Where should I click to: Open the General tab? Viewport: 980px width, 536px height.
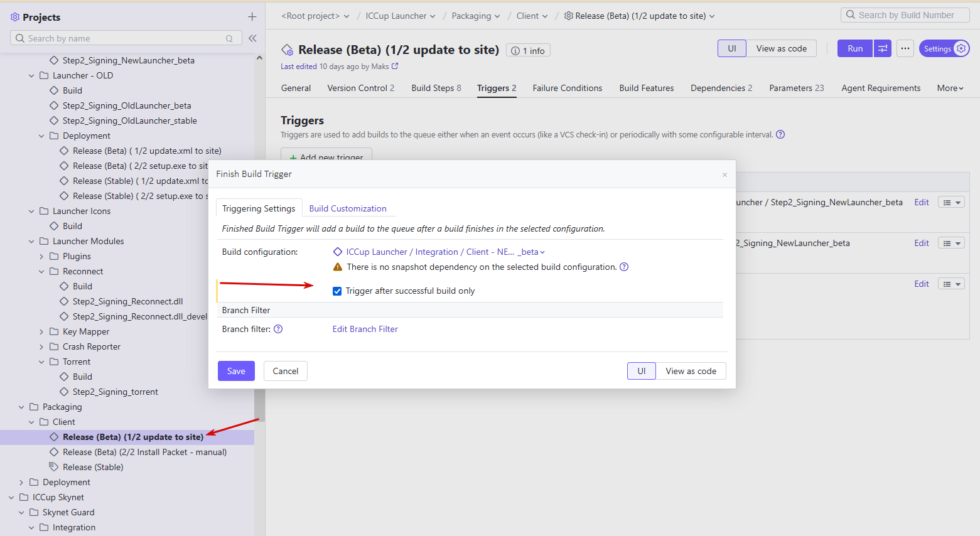tap(296, 88)
